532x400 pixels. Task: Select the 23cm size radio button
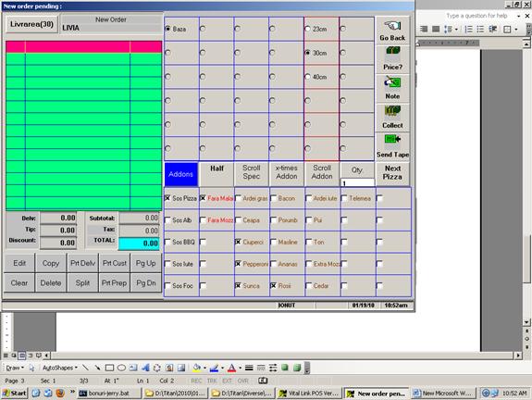(x=307, y=29)
